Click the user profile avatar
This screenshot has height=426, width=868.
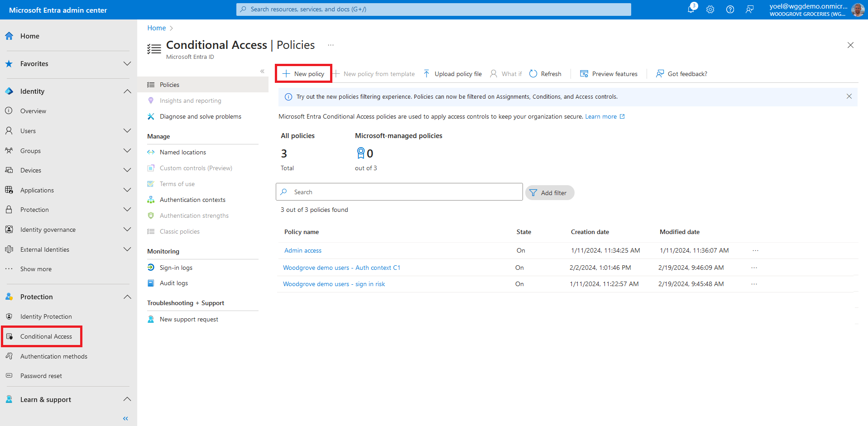(x=857, y=10)
